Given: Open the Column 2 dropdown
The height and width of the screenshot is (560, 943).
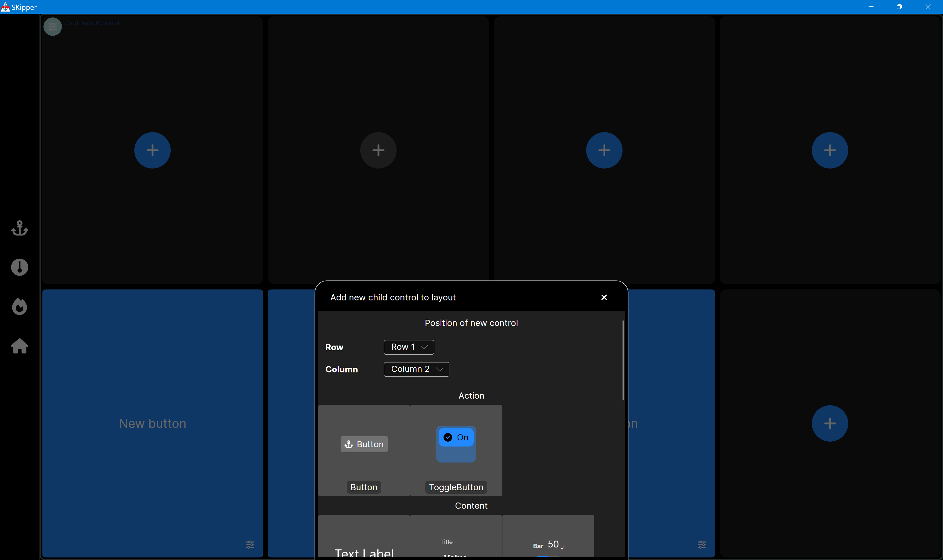Looking at the screenshot, I should [416, 369].
